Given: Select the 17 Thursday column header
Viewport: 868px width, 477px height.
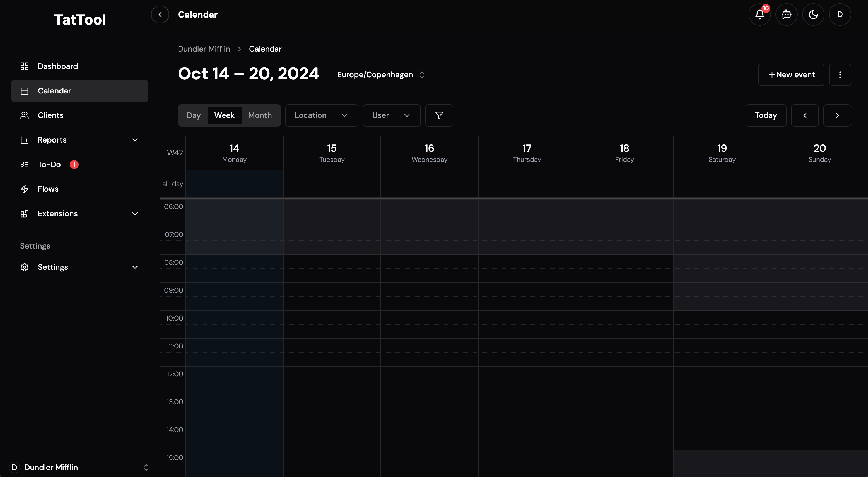Looking at the screenshot, I should point(527,153).
